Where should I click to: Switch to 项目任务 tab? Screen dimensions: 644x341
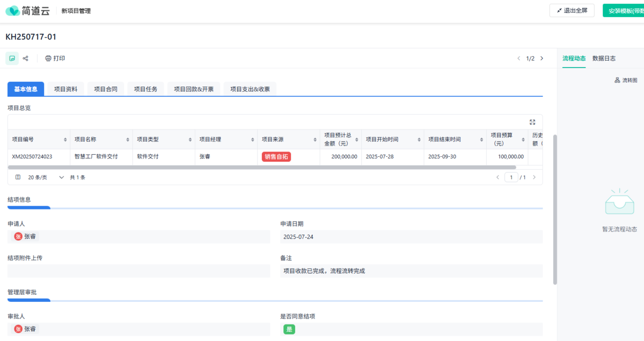point(145,89)
